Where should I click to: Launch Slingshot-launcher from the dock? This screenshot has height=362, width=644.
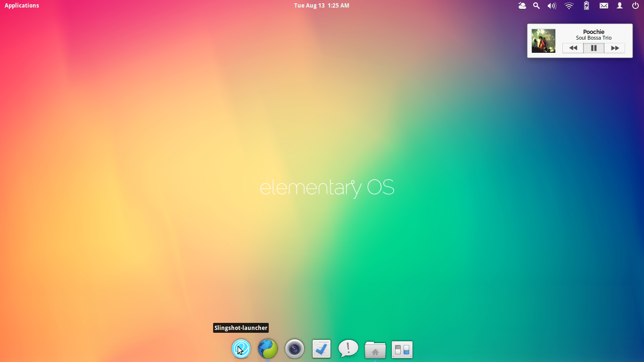coord(241,349)
